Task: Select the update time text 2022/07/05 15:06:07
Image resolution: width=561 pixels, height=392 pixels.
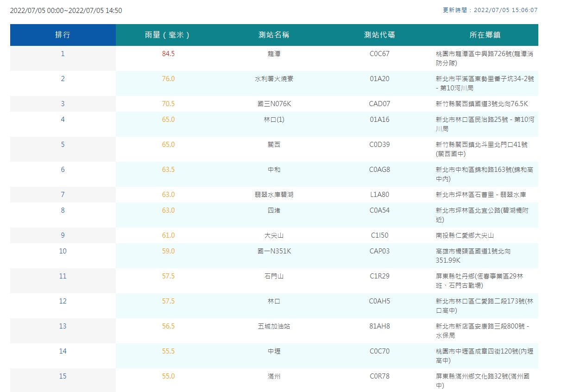Action: [506, 10]
